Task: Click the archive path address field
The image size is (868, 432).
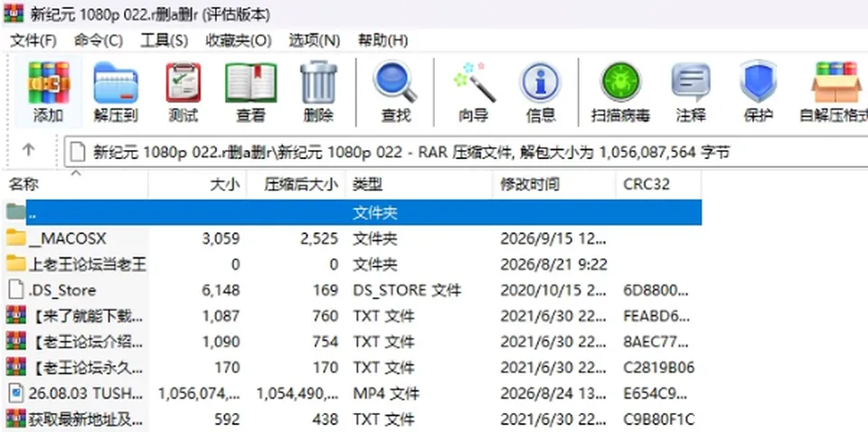Action: pyautogui.click(x=467, y=152)
